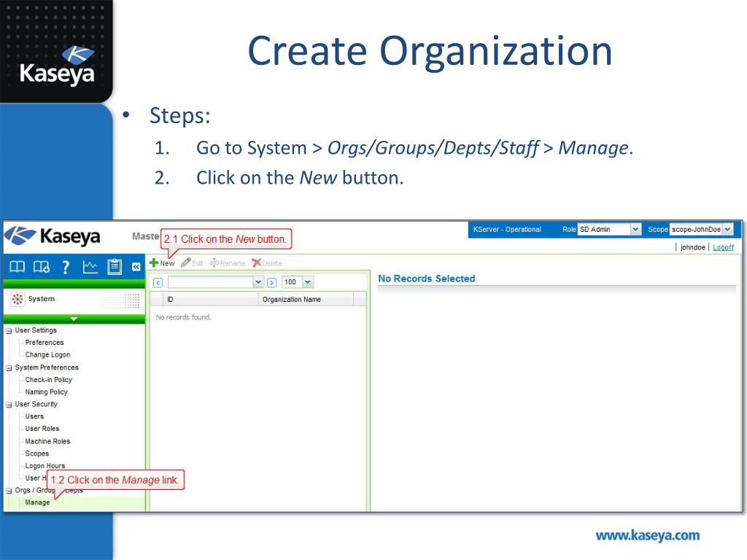Click the red Delete button
The image size is (747, 560).
pos(267,262)
